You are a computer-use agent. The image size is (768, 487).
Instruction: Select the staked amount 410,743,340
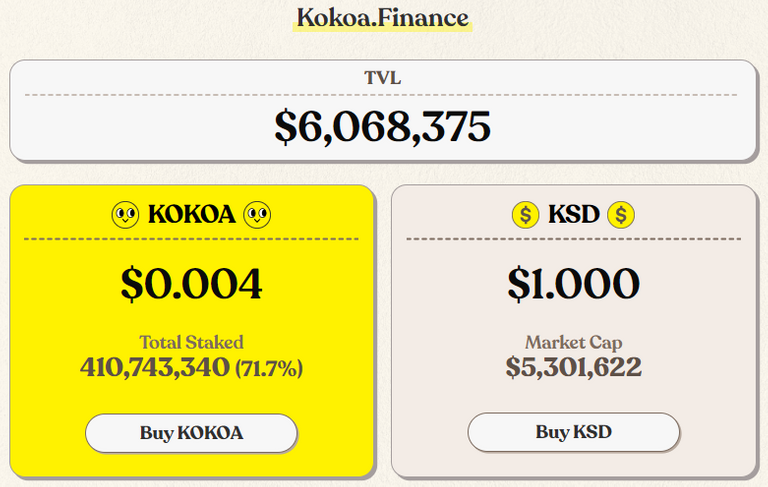(155, 367)
